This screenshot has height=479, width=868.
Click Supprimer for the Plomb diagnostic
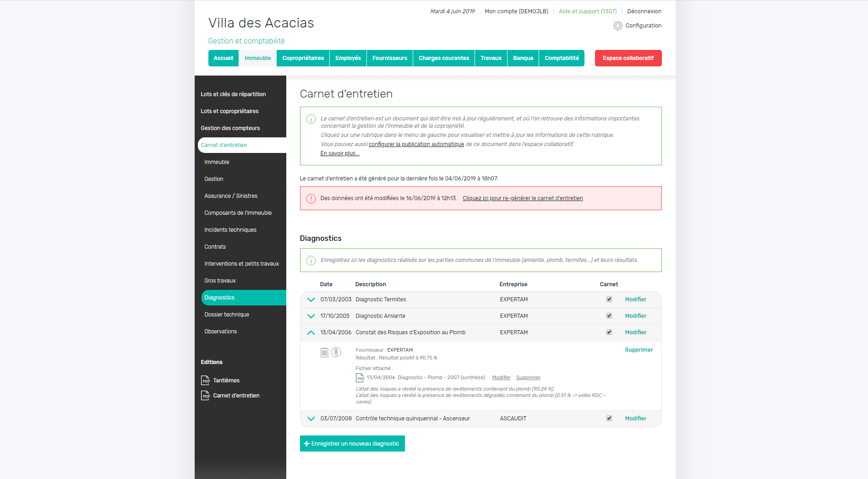click(x=639, y=350)
